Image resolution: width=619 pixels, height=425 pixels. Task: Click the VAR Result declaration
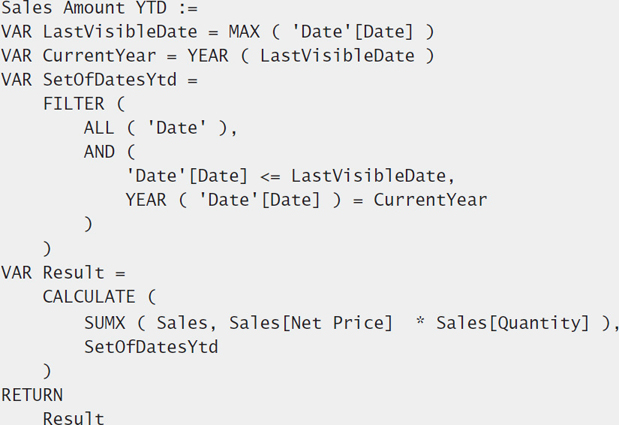[x=63, y=273]
